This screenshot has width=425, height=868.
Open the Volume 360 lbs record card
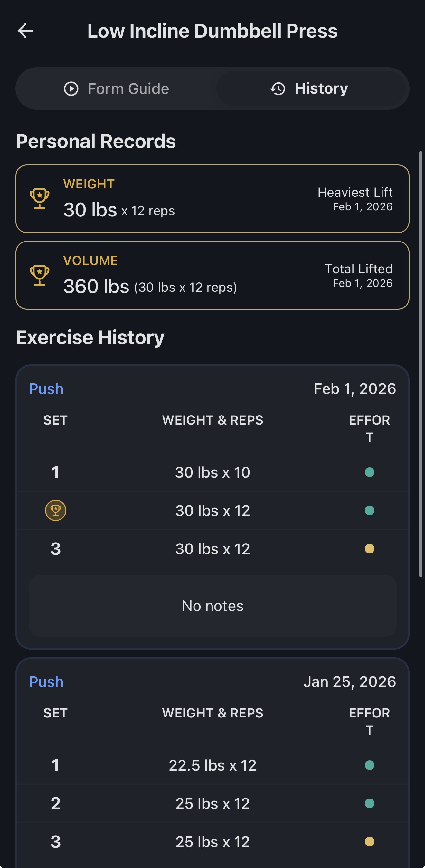click(212, 275)
